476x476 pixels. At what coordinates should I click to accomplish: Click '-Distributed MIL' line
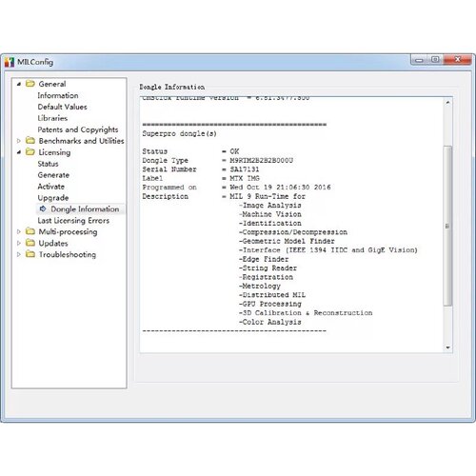272,295
